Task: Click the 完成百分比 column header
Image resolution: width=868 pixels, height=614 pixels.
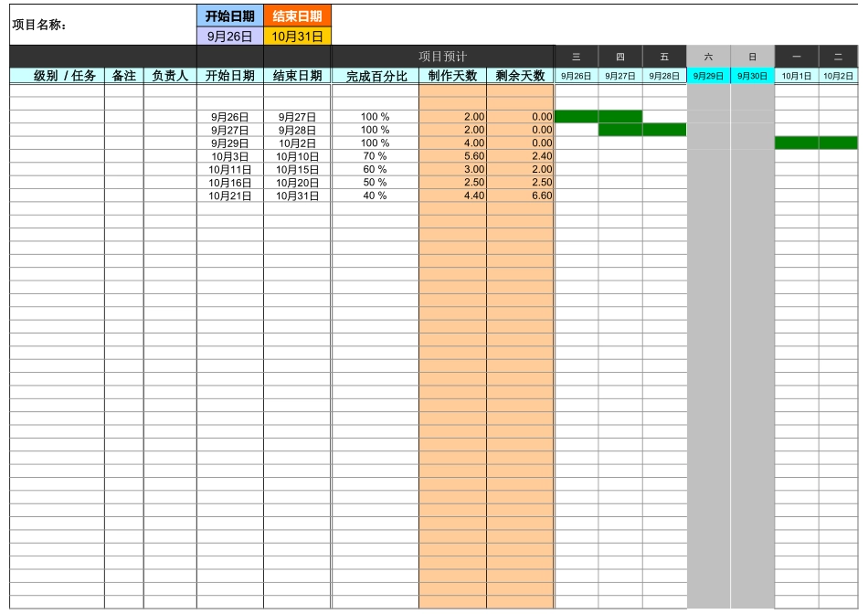Action: pyautogui.click(x=376, y=76)
